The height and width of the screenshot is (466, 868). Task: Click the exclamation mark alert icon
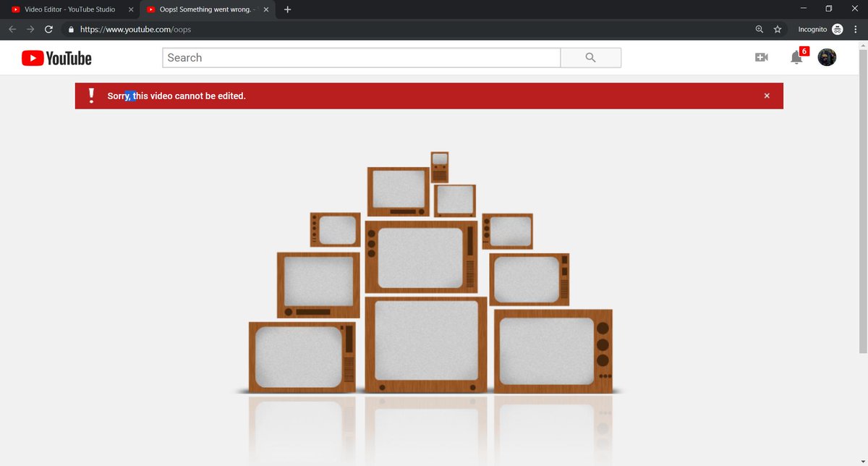point(91,96)
